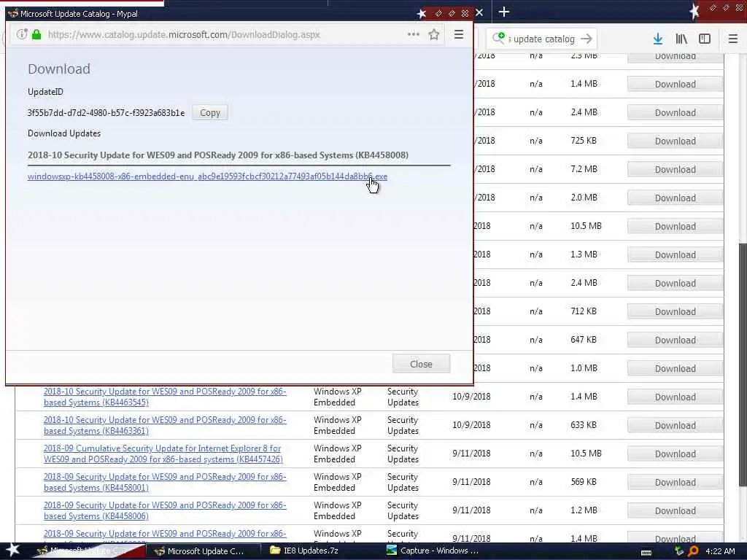This screenshot has height=560, width=747.
Task: Open KB4457426 IE8 cumulative update link
Action: (x=163, y=454)
